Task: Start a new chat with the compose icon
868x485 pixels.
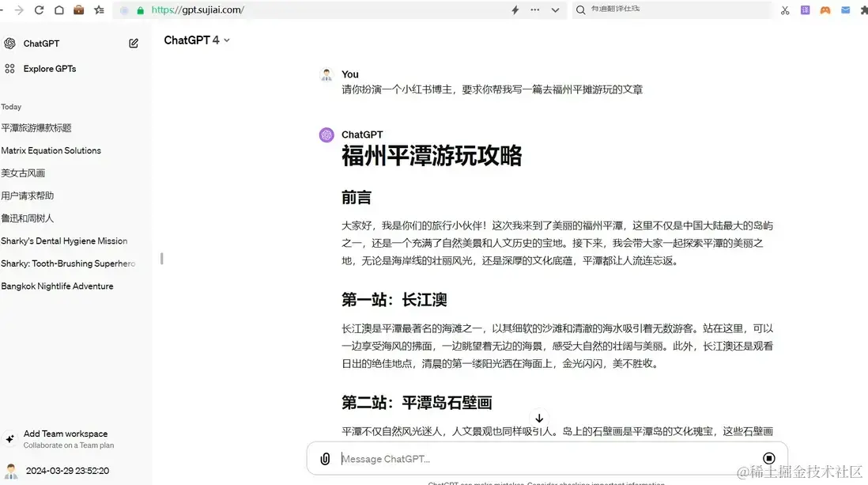Action: [x=134, y=44]
